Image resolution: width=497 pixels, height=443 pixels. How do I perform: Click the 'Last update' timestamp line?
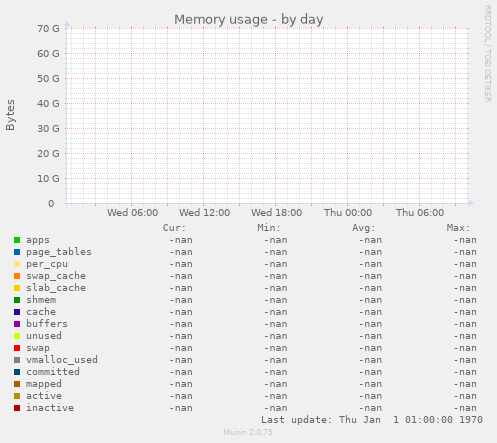click(372, 420)
